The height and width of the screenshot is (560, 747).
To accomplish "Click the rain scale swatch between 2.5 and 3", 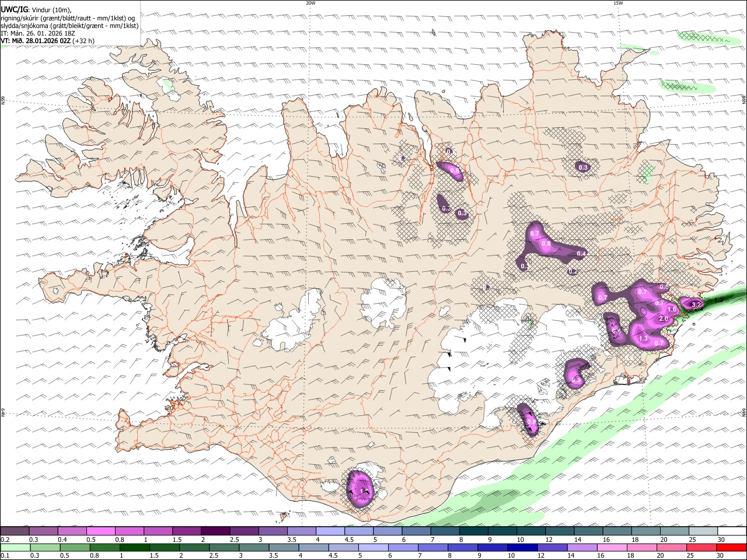I will click(x=224, y=547).
